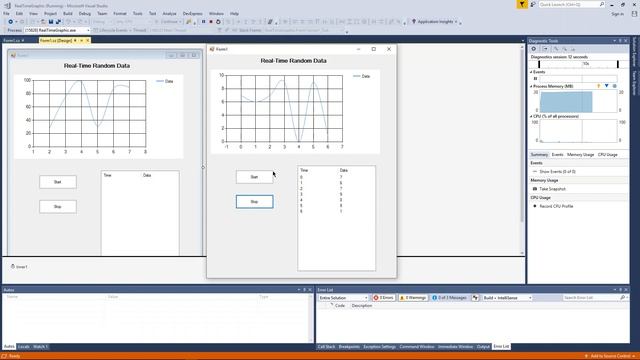Viewport: 640px width, 360px height.
Task: Pause the Events track in Diagnostic Tools
Action: [x=535, y=78]
